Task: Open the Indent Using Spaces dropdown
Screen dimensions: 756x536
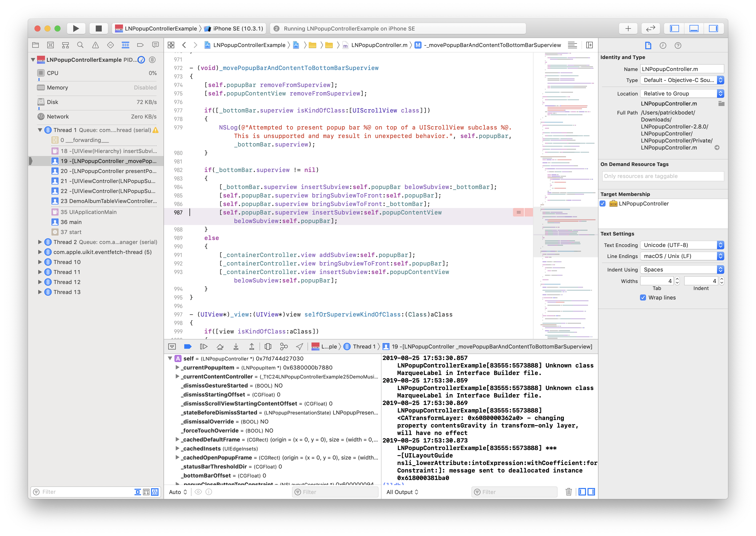Action: [x=682, y=270]
